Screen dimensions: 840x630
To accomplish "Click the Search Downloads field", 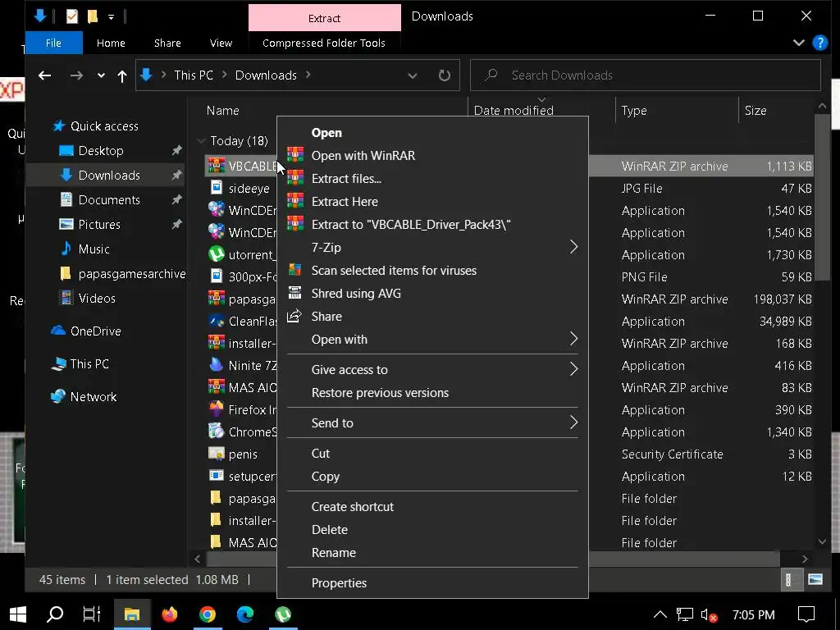I will coord(645,75).
